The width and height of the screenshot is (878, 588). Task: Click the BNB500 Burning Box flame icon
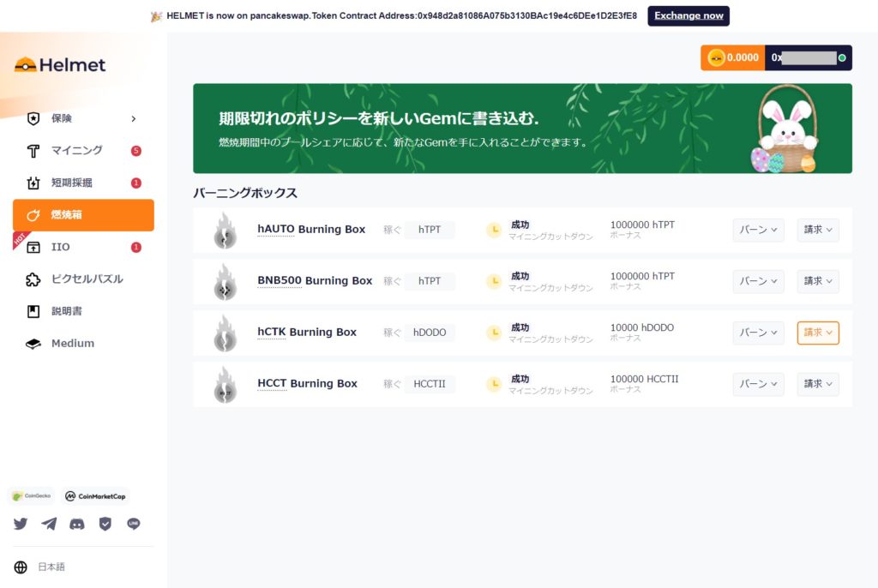[x=226, y=282]
